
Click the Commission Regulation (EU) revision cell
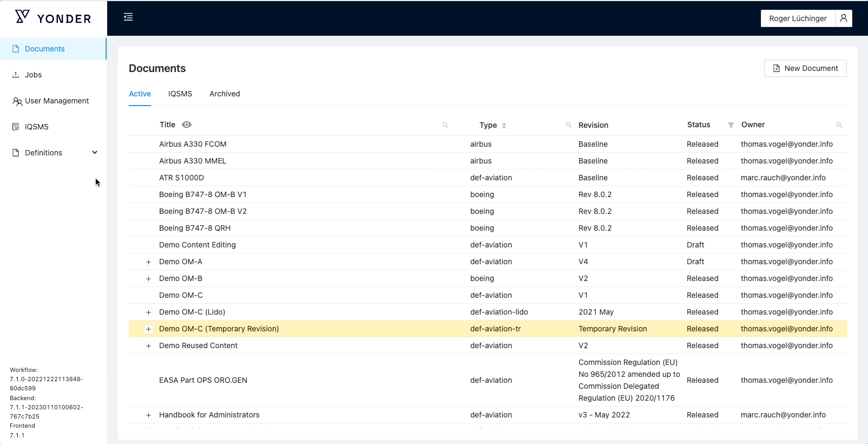coord(629,380)
